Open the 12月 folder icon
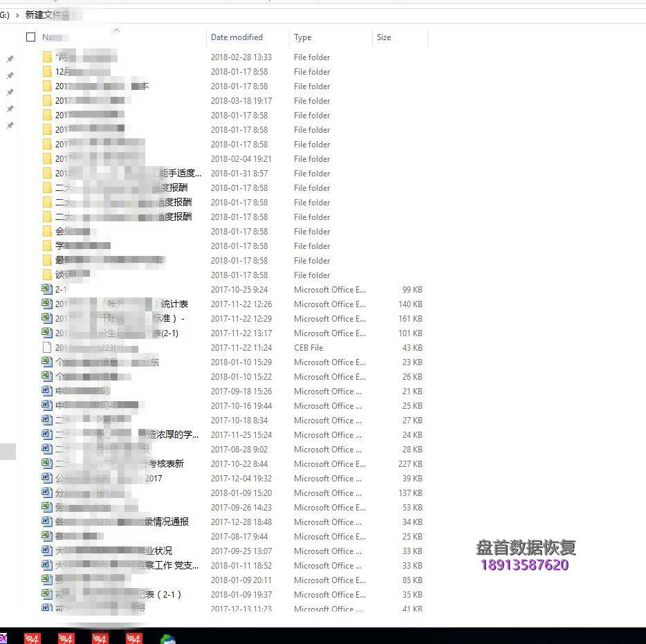 click(47, 71)
